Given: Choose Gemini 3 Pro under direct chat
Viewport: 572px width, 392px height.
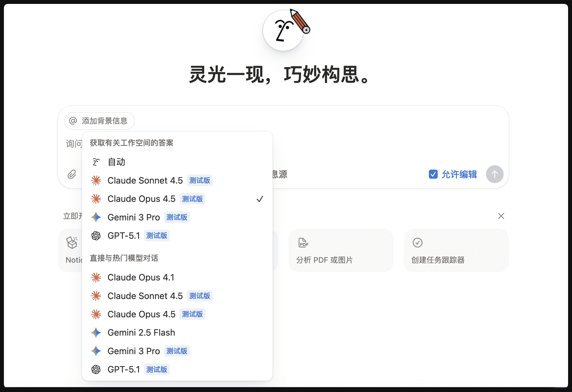Looking at the screenshot, I should pos(177,351).
